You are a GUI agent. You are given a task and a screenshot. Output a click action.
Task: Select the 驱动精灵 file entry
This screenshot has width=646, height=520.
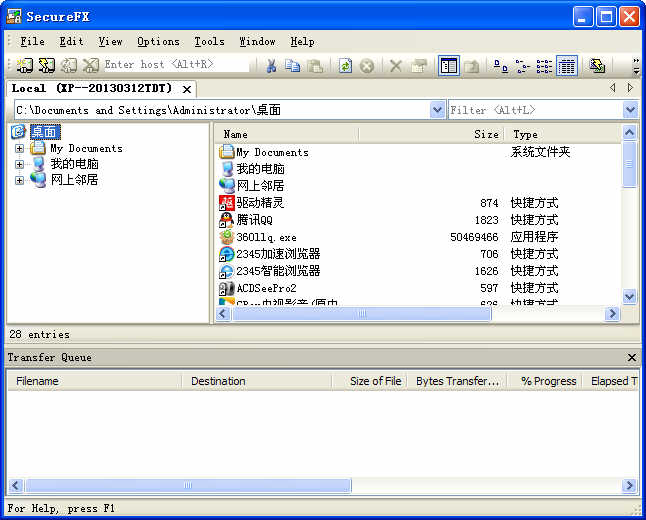click(x=259, y=203)
